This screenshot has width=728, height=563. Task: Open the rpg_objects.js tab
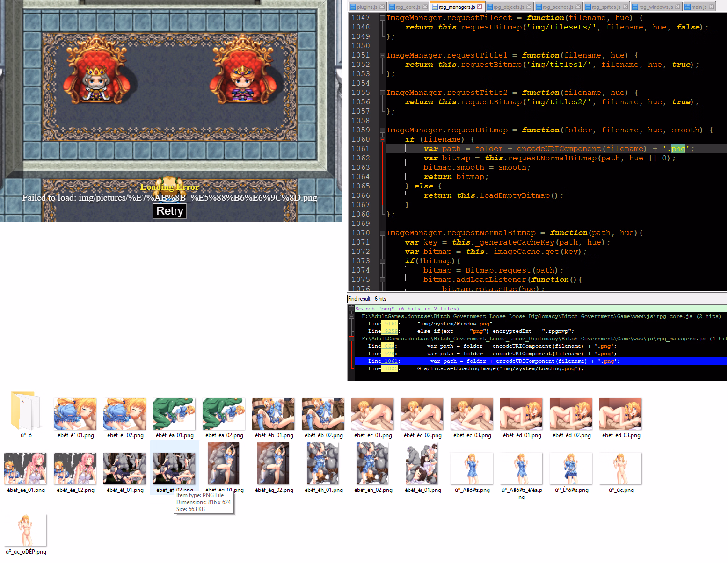[509, 7]
